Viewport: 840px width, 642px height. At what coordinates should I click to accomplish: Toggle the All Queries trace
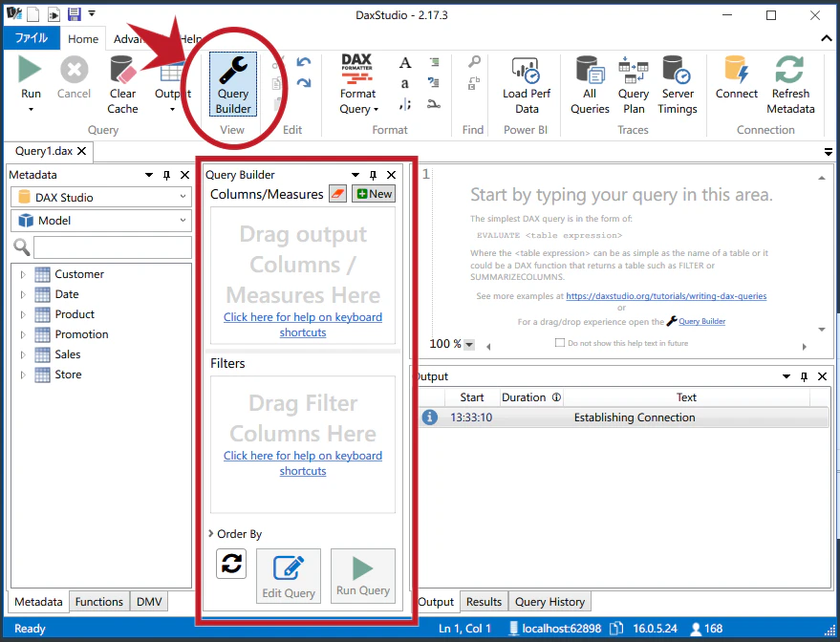pos(590,85)
